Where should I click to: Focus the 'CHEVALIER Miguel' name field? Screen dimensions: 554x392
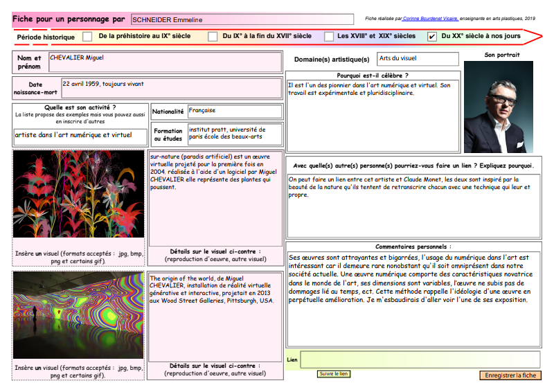pyautogui.click(x=165, y=62)
